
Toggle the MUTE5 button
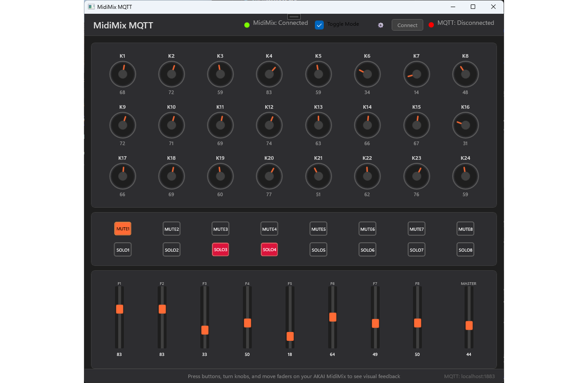pos(318,229)
